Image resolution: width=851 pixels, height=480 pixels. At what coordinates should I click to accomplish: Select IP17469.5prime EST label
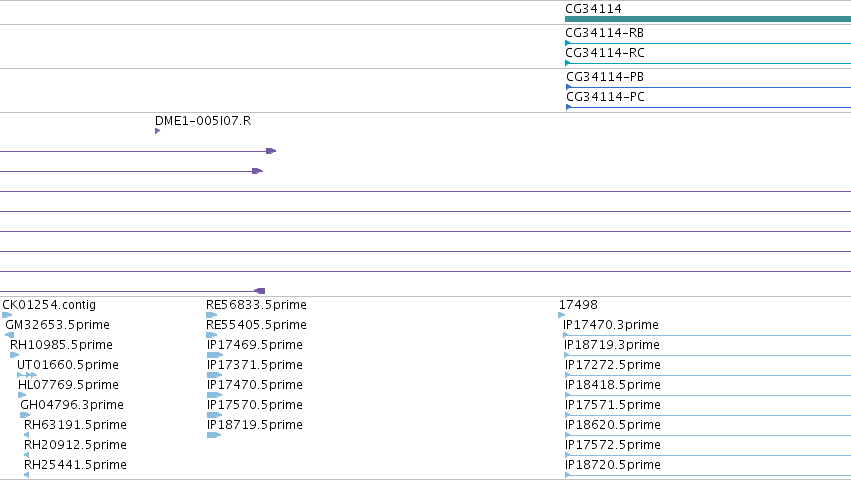[x=255, y=345]
